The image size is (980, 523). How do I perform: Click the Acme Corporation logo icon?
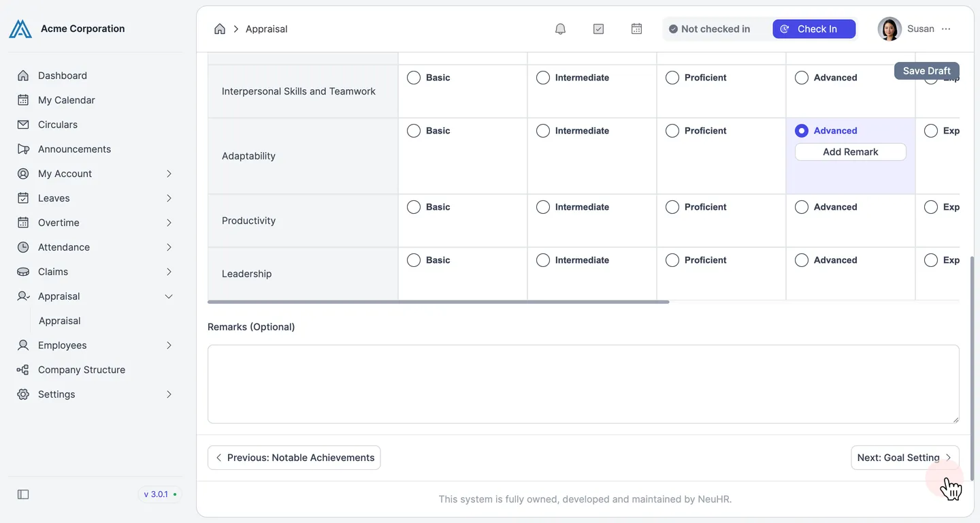[x=20, y=29]
